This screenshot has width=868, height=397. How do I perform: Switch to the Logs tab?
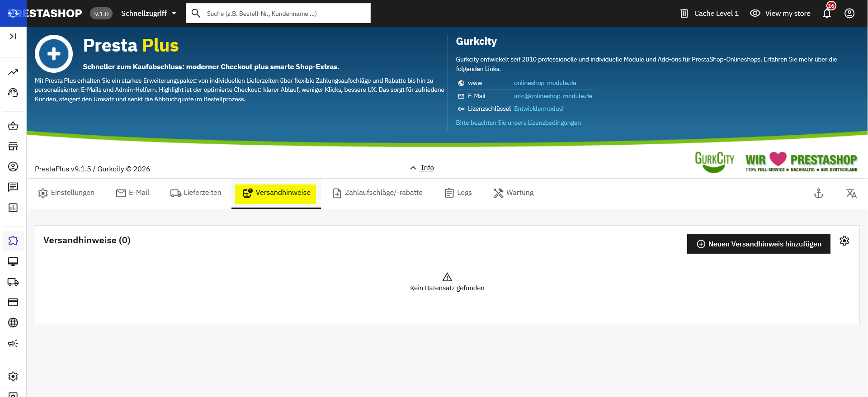point(458,193)
